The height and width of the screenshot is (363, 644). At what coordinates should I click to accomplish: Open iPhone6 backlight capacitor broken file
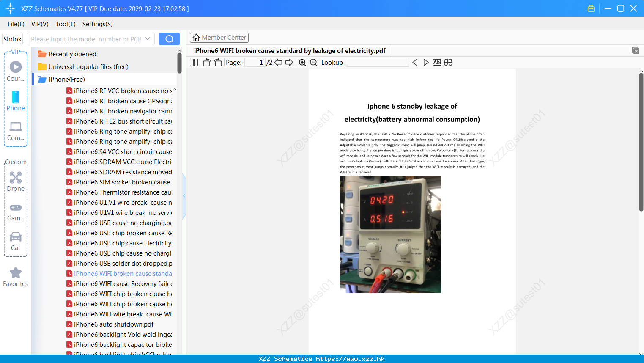[x=119, y=345]
